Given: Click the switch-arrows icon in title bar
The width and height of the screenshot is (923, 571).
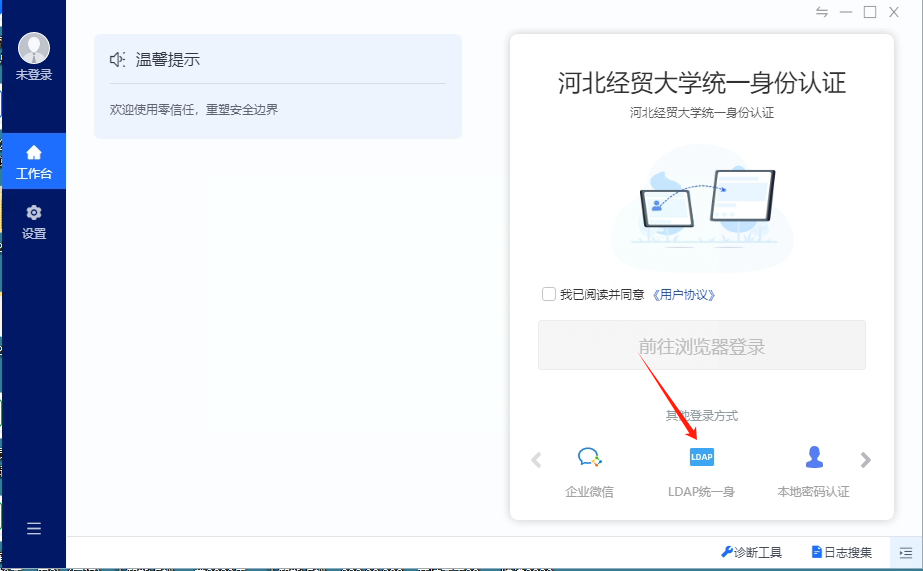Looking at the screenshot, I should coord(822,12).
